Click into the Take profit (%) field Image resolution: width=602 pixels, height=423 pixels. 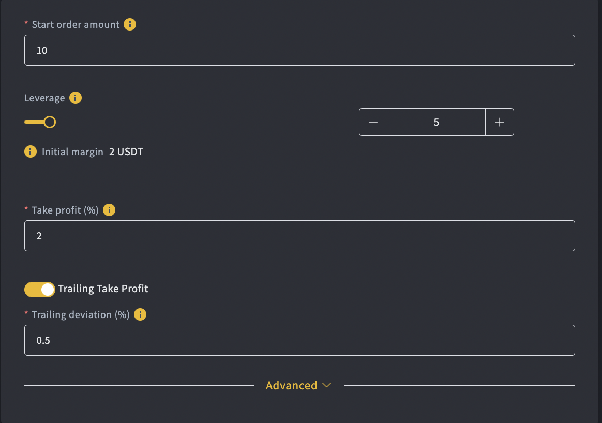pyautogui.click(x=299, y=236)
